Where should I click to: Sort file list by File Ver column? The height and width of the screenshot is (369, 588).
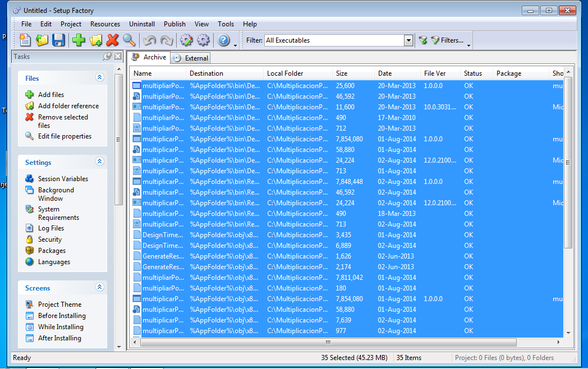pyautogui.click(x=440, y=73)
